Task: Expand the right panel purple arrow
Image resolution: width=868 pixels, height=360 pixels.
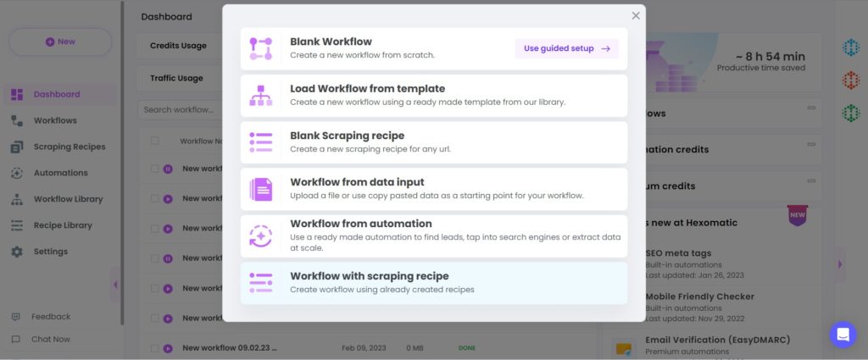Action: (840, 264)
